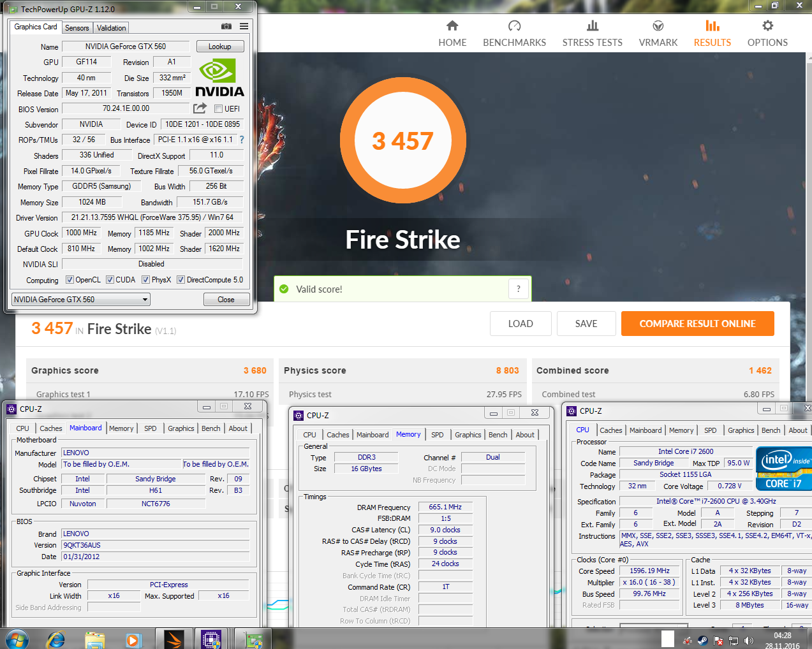Toggle the PhysX checkbox
The height and width of the screenshot is (649, 812).
click(x=145, y=279)
